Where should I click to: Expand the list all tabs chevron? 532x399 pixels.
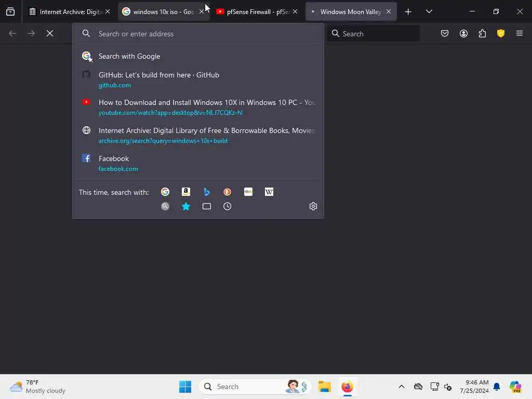[429, 11]
